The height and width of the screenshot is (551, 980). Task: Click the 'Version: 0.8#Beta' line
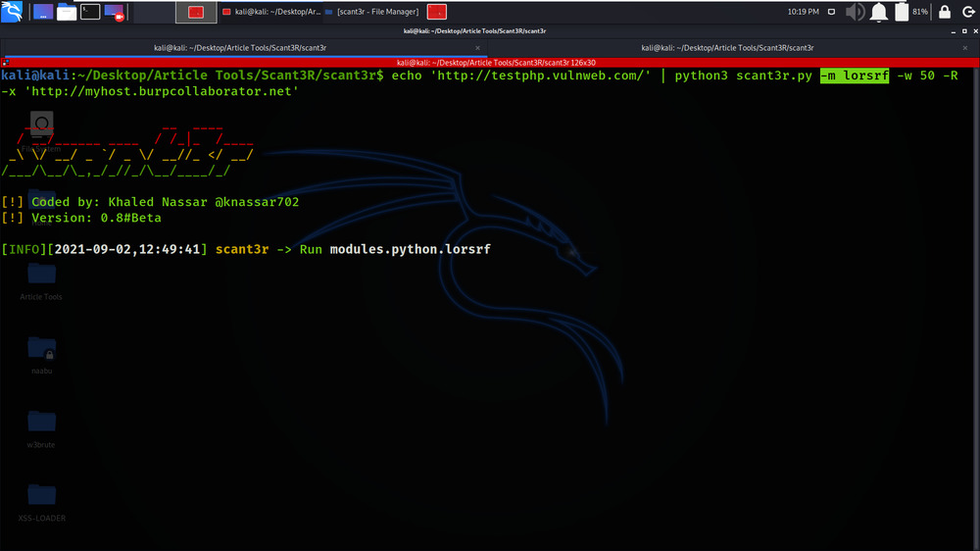96,218
